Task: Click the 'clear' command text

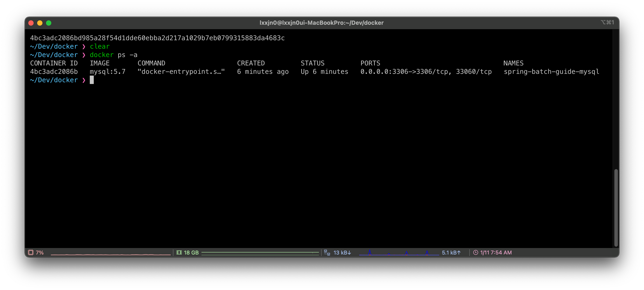Action: 100,46
